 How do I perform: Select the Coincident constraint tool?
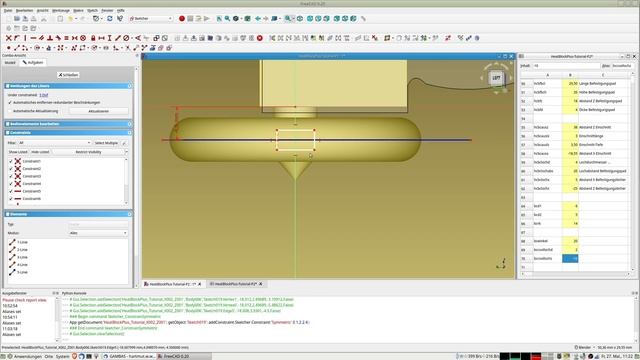(x=9, y=38)
